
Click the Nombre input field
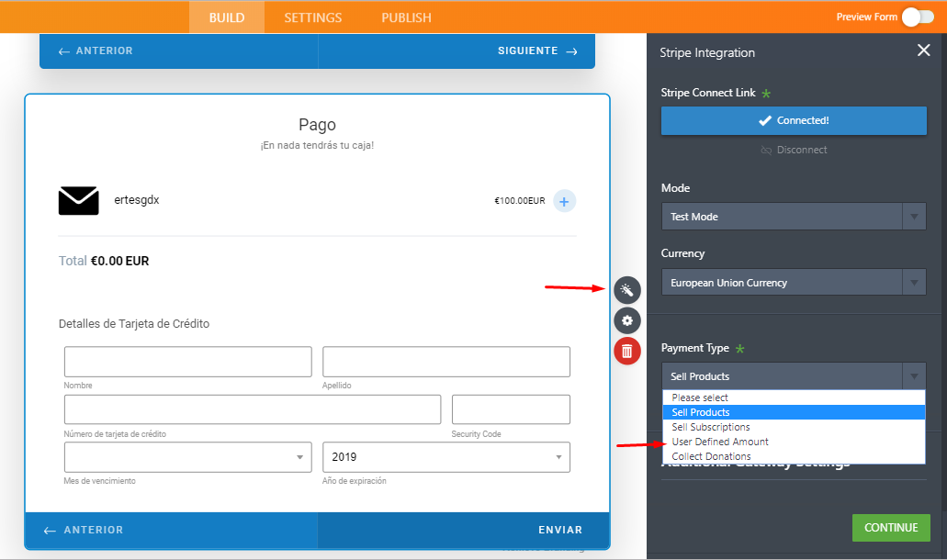[x=187, y=362]
